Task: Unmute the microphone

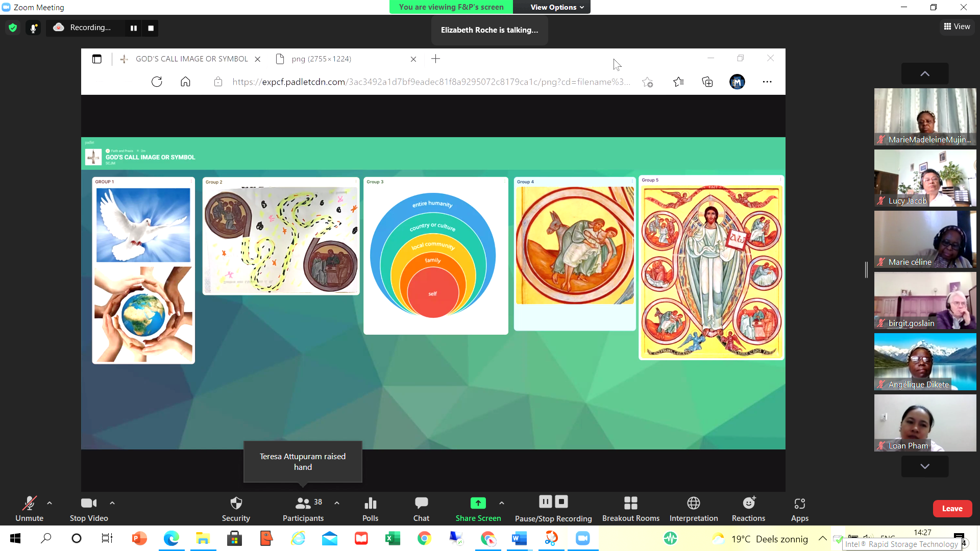Action: pos(29,509)
